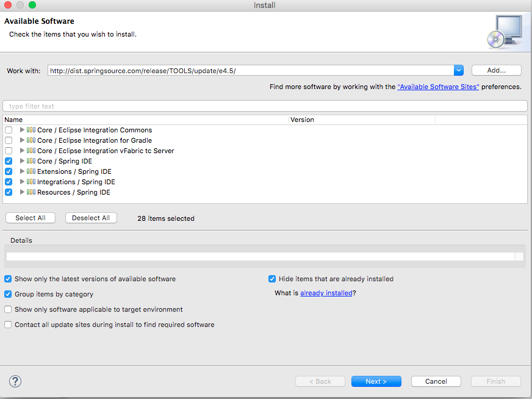
Task: Toggle Hide items that are already installed
Action: click(271, 279)
